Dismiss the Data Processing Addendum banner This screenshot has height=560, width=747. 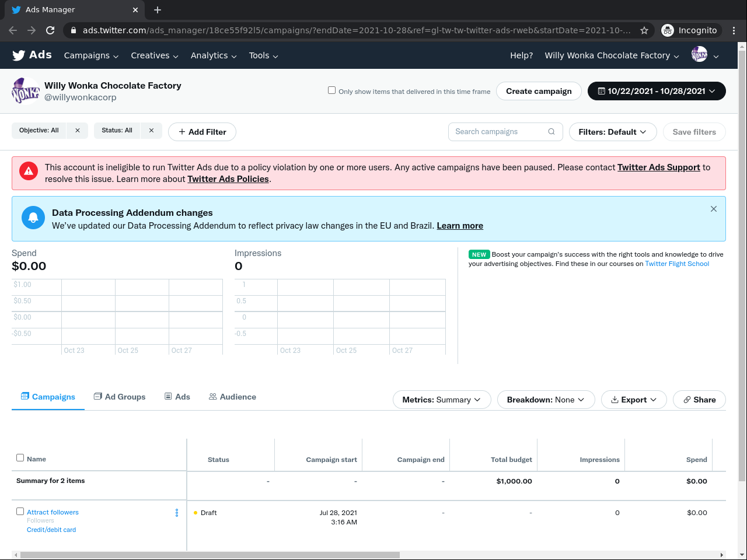(714, 209)
